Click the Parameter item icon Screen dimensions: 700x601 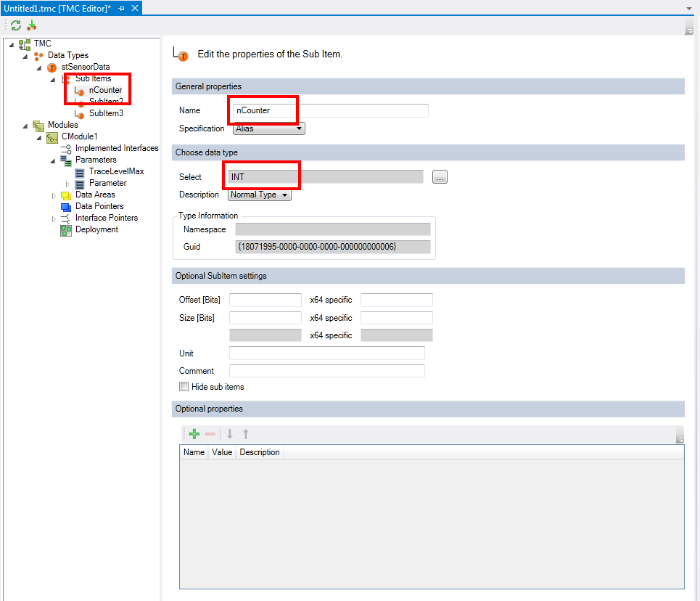click(x=80, y=184)
